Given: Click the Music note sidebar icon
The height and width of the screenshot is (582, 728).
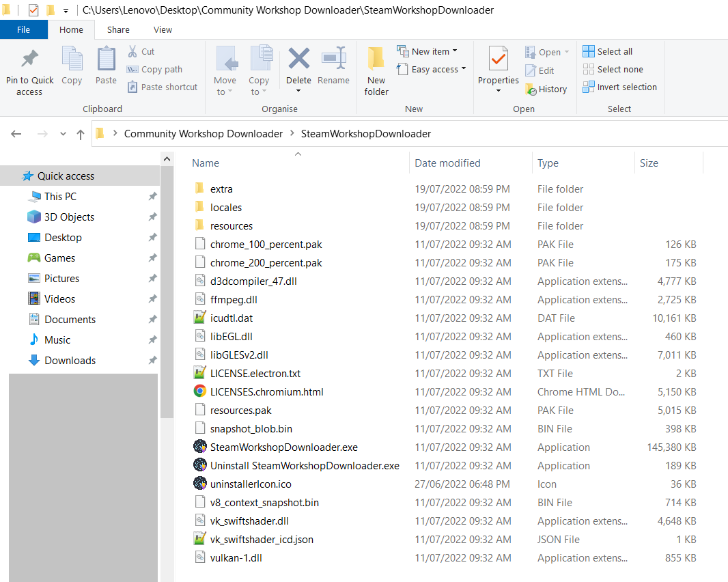Looking at the screenshot, I should point(34,339).
